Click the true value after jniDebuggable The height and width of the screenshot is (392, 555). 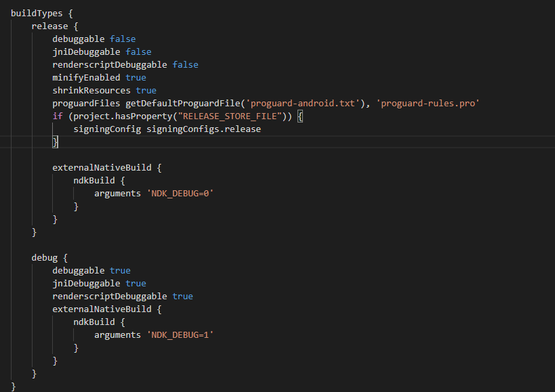pyautogui.click(x=136, y=284)
